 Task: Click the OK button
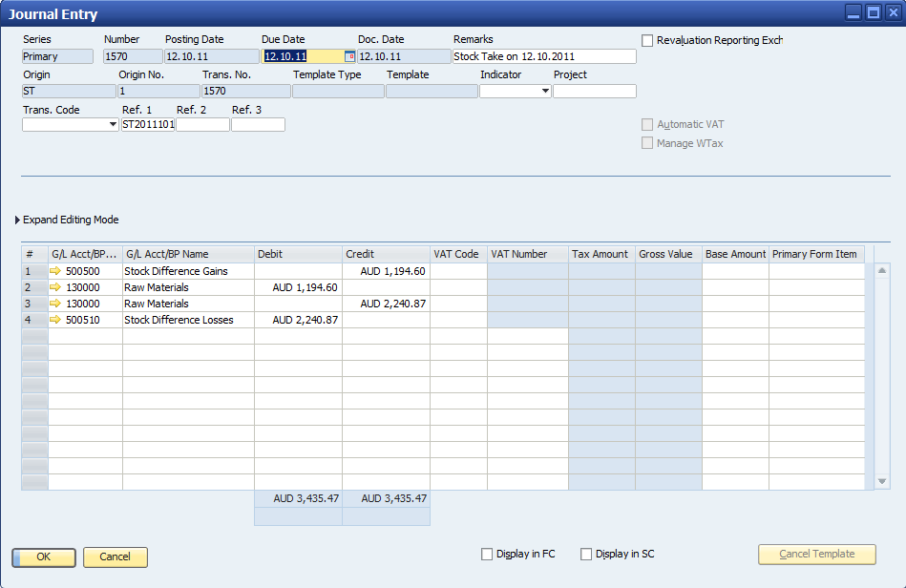click(x=43, y=557)
